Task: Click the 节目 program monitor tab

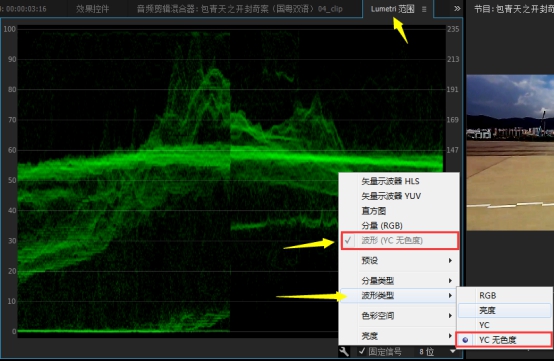Action: tap(514, 9)
